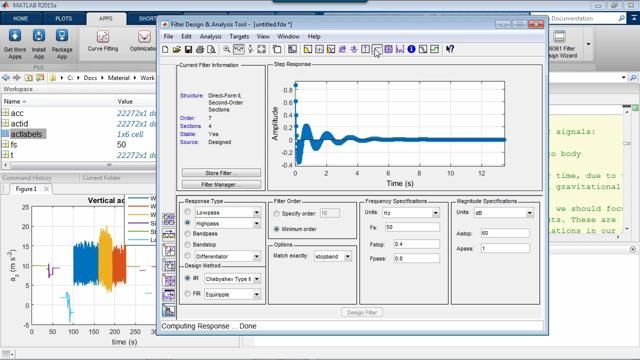Open the Help menu in filter tool

tap(314, 36)
